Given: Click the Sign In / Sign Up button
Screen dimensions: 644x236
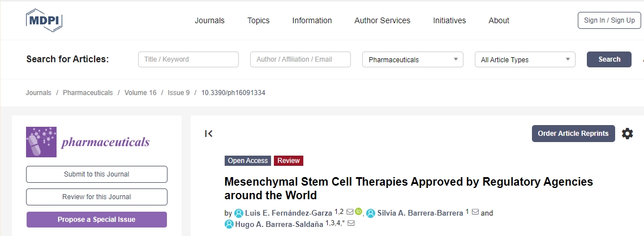Looking at the screenshot, I should click(609, 20).
